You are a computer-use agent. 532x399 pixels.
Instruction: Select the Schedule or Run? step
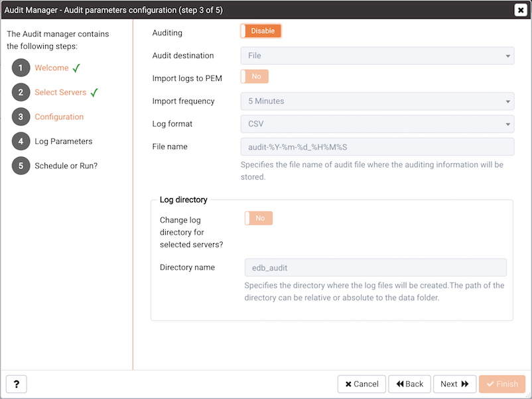[x=66, y=166]
